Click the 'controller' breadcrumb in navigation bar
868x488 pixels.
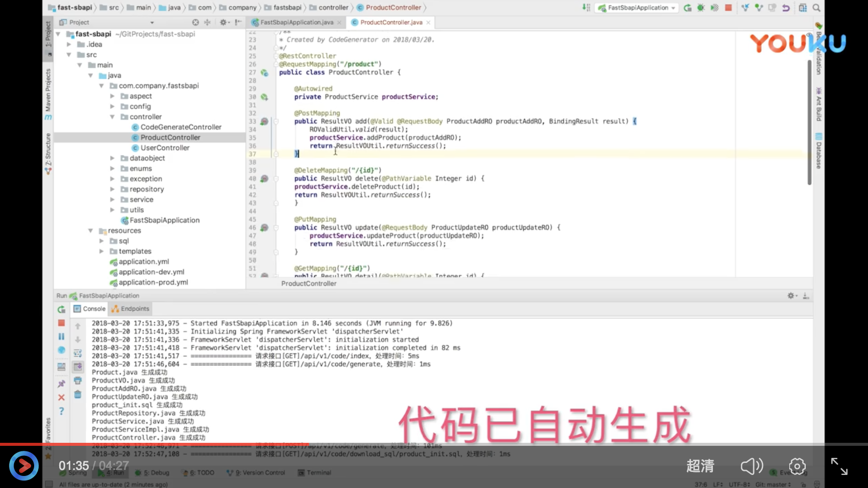(x=329, y=8)
